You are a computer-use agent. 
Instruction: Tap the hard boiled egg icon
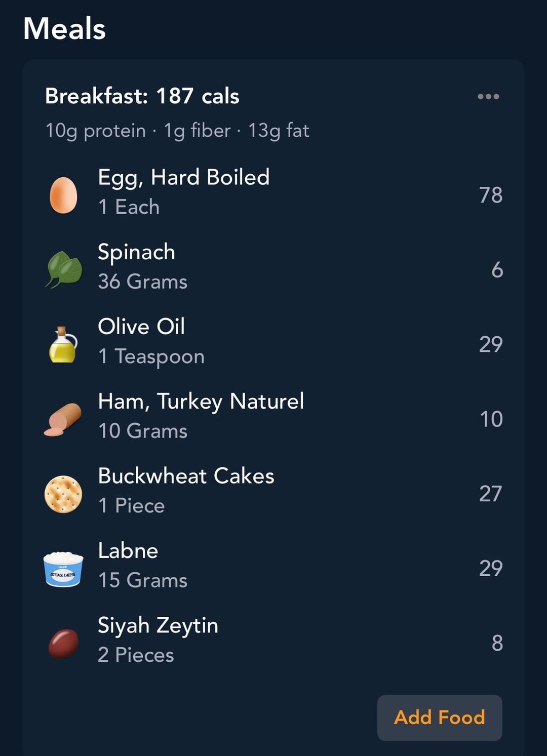coord(63,195)
